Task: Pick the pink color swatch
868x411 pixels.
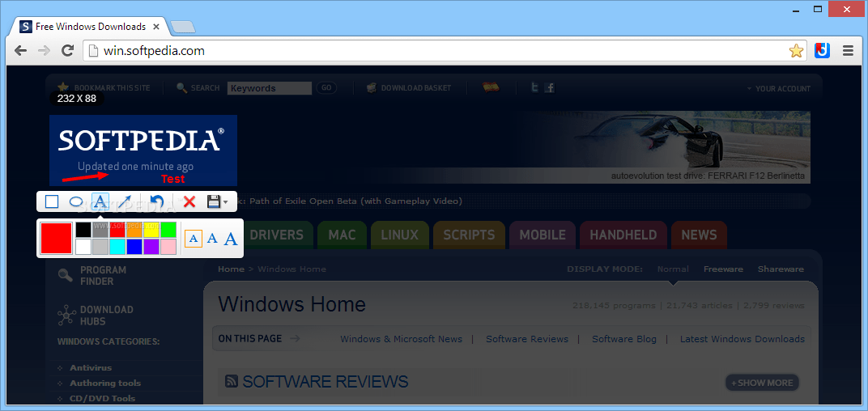Action: [x=168, y=247]
